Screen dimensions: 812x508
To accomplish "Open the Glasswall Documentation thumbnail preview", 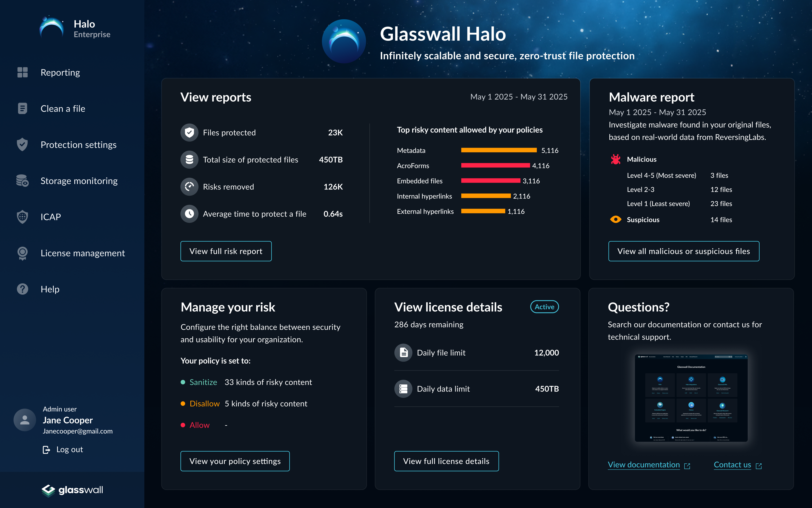I will pos(691,398).
